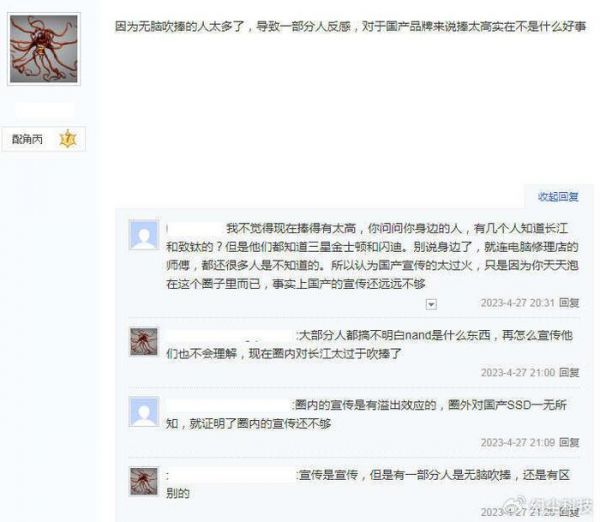Click red flower avatar on the 21:00 reply

(x=144, y=342)
